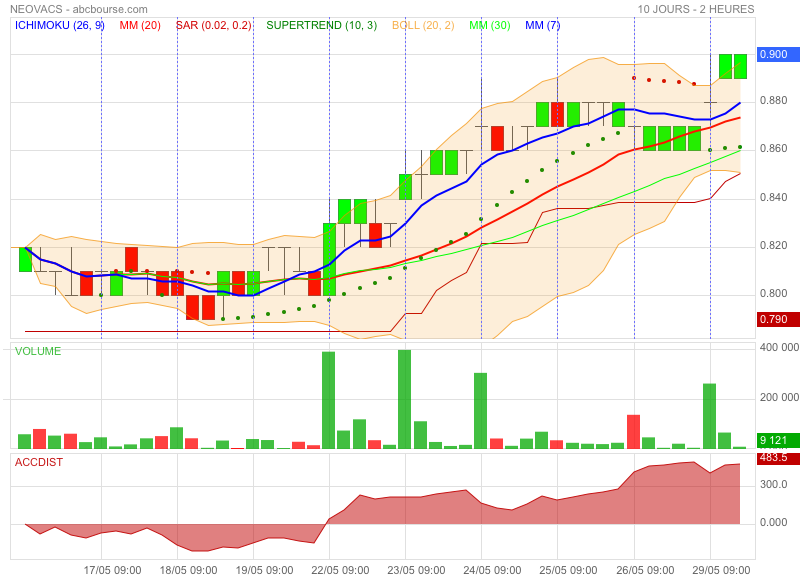Click the 0.800 price axis label
Screen dimensions: 800x580
coord(773,293)
